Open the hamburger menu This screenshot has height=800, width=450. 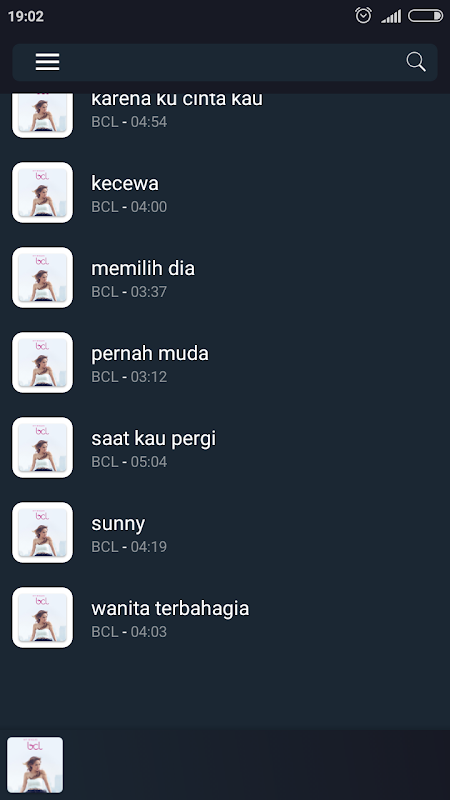[47, 62]
